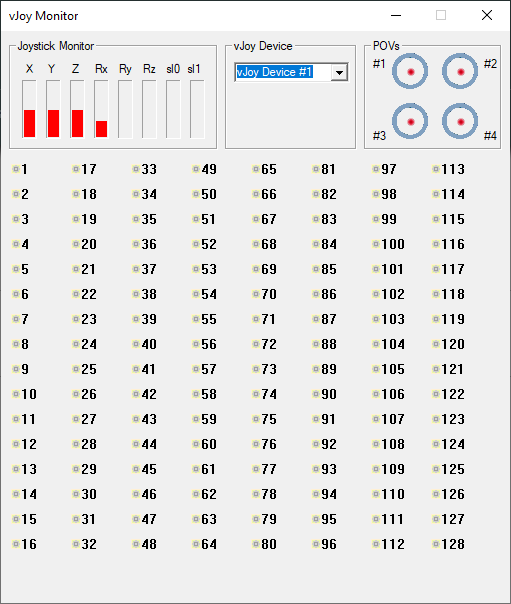Click the number label 75
Viewport: 511px width, 604px height.
[x=269, y=419]
